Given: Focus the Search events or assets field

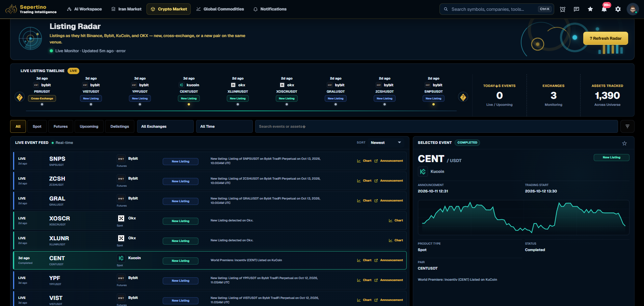Looking at the screenshot, I should 436,126.
